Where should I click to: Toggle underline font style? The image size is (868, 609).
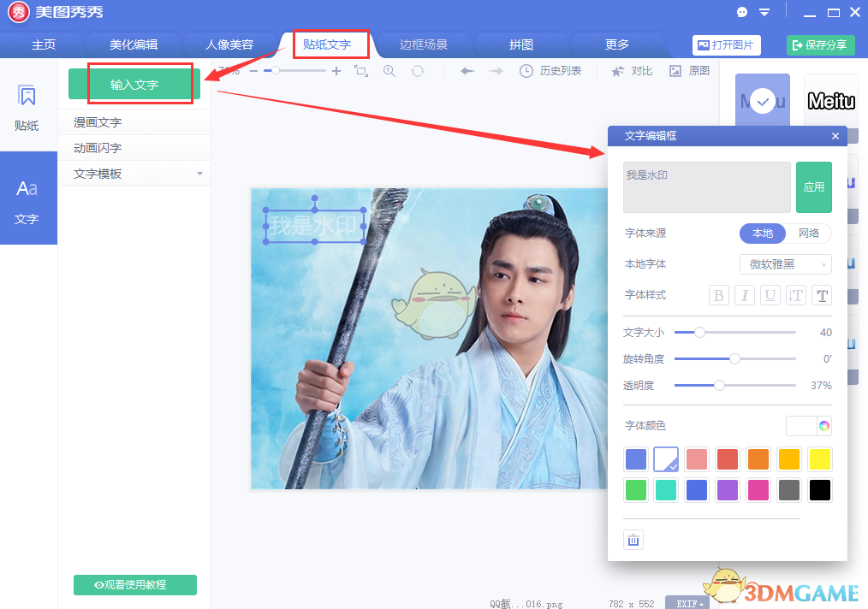point(770,295)
